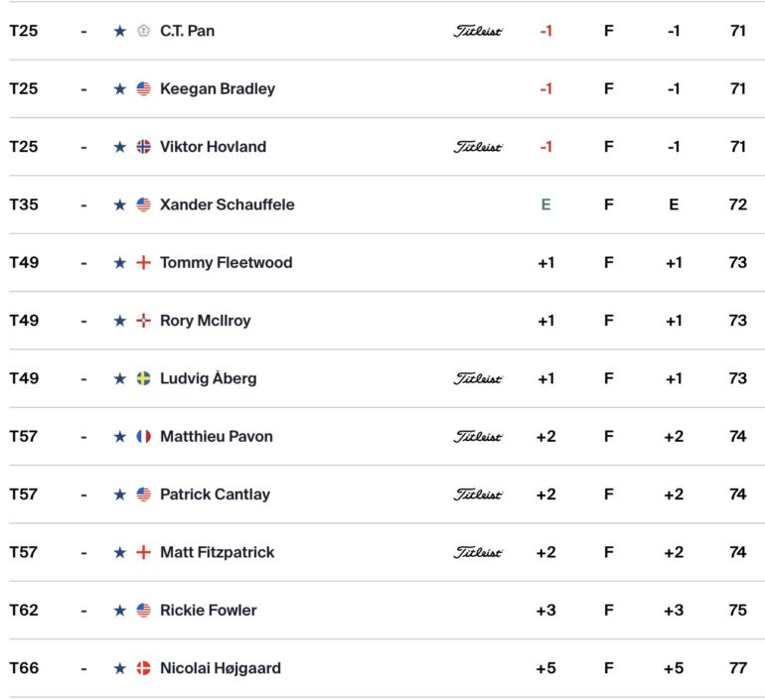Click Titleist logo in Patrick Cantlay row
765x700 pixels.
pos(478,494)
